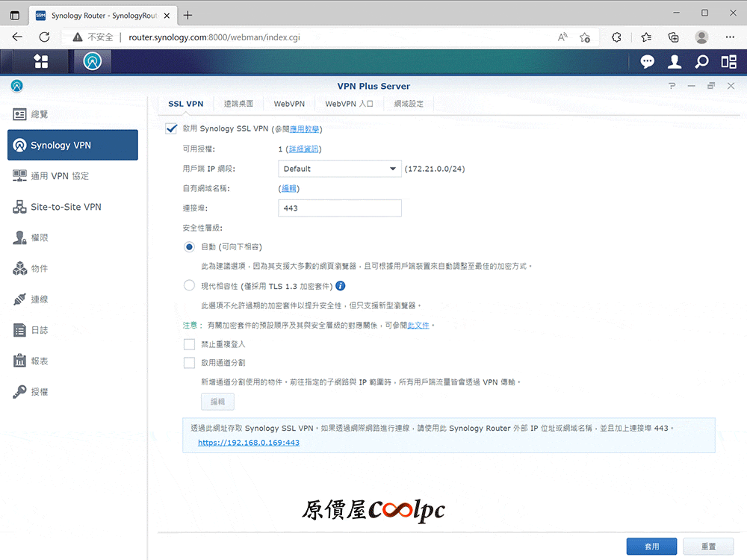Open a new browser tab
The width and height of the screenshot is (747, 560).
[187, 15]
